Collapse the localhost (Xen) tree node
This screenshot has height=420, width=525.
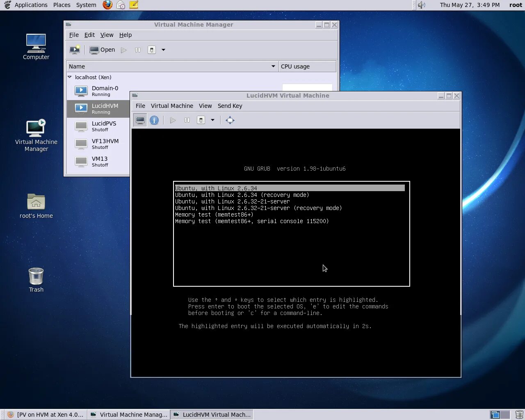click(70, 77)
